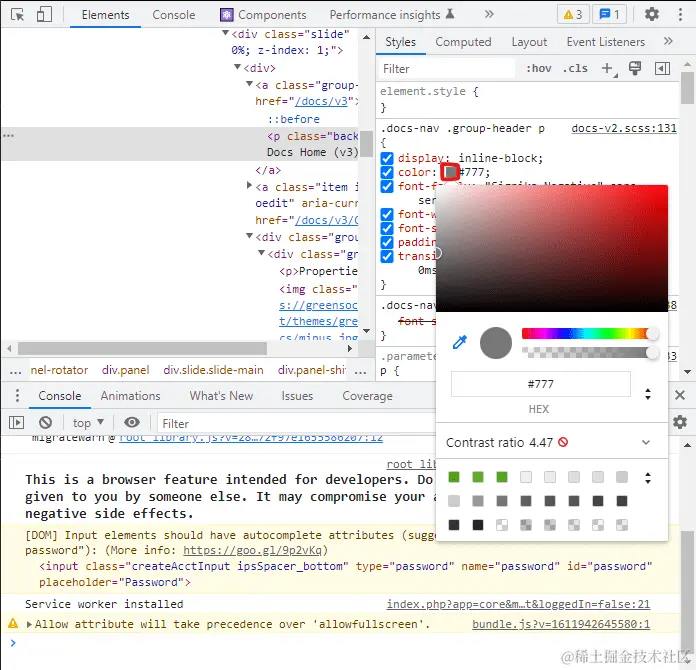Collapse the div class grou node

tap(249, 236)
